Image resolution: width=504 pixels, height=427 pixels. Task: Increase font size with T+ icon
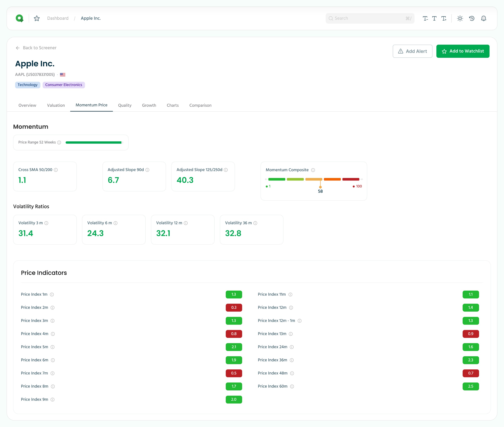tap(444, 18)
